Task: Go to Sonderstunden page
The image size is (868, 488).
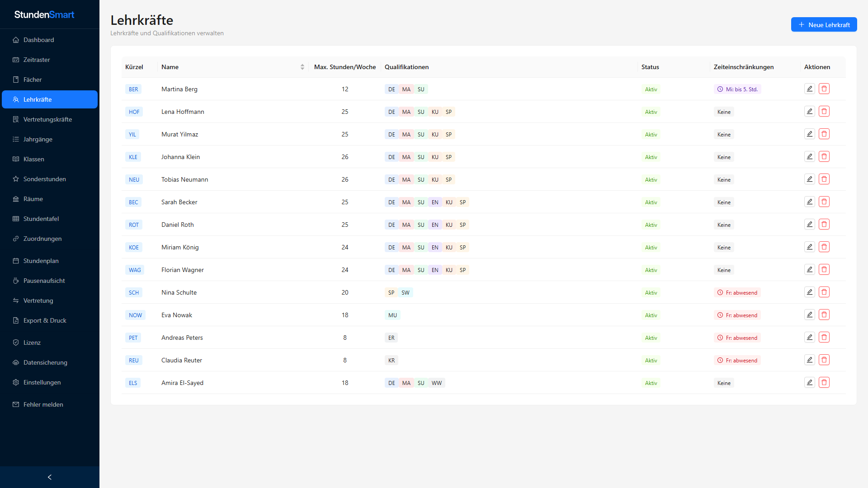Action: 50,179
